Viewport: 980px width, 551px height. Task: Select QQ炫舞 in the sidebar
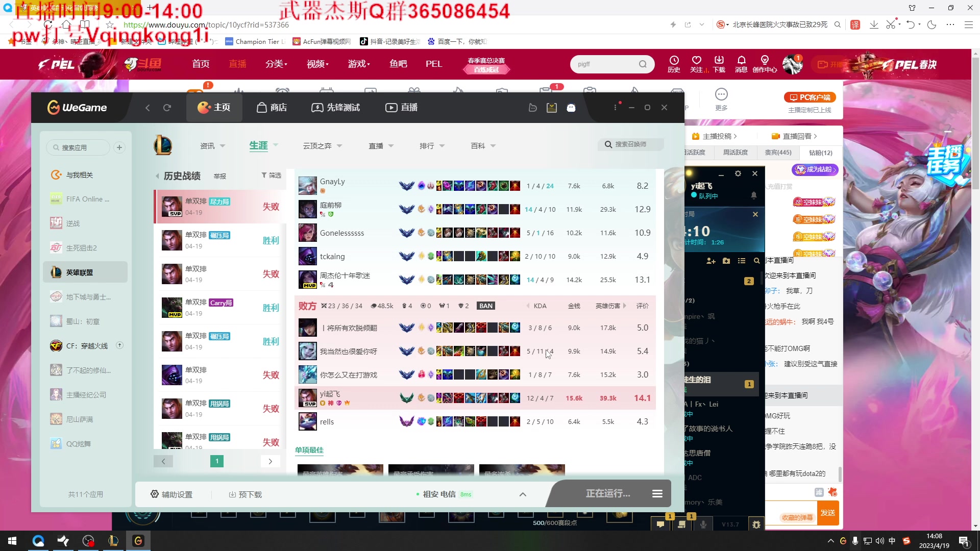(85, 444)
